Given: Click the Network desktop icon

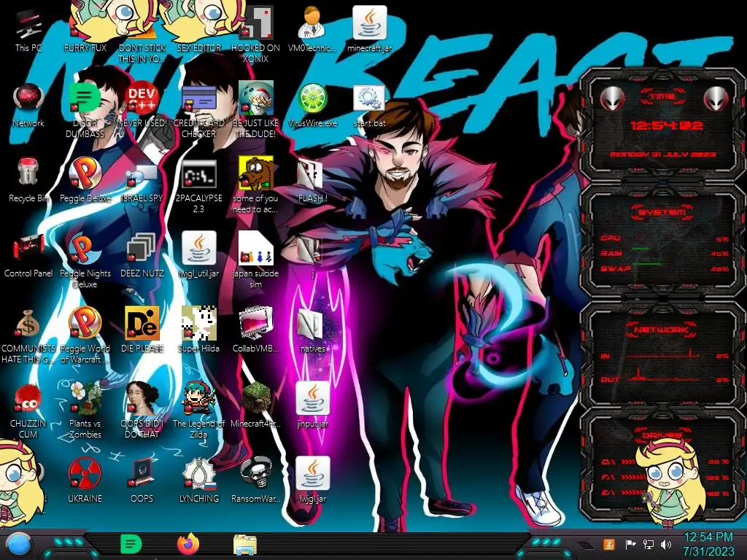Looking at the screenshot, I should click(x=28, y=105).
